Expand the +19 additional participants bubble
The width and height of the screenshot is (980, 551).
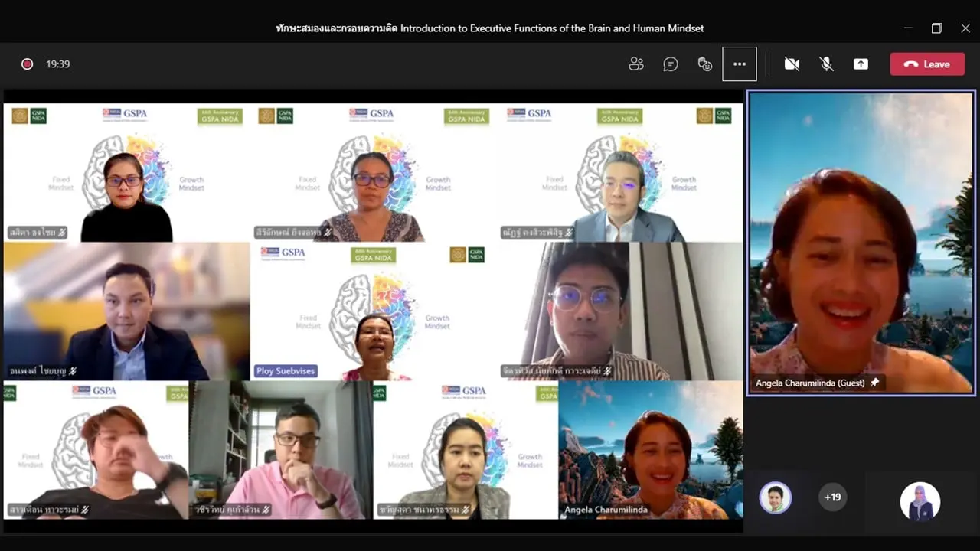coord(832,497)
